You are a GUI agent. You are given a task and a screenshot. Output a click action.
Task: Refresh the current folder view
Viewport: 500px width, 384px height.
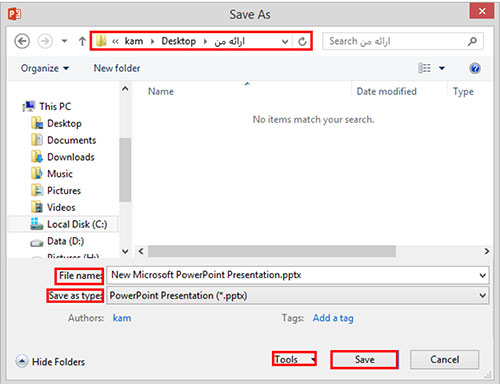[302, 42]
